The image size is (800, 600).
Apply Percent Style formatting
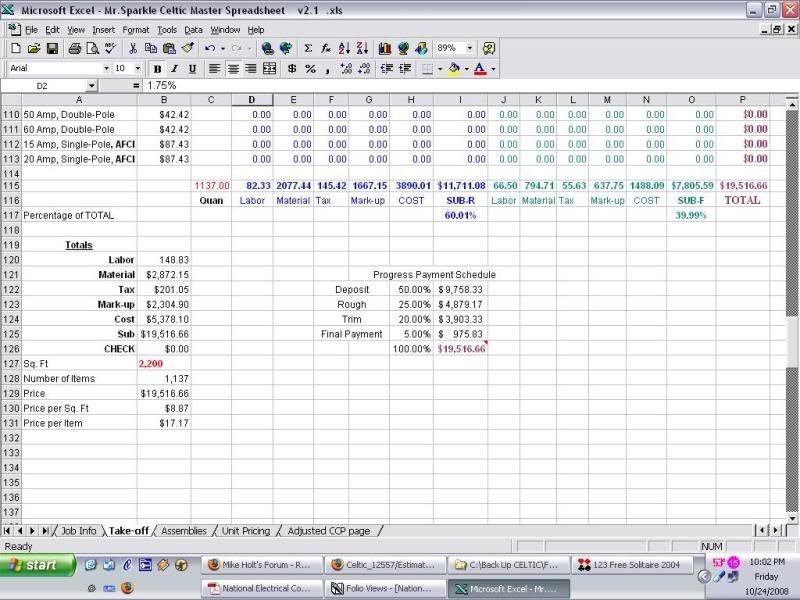[x=310, y=68]
